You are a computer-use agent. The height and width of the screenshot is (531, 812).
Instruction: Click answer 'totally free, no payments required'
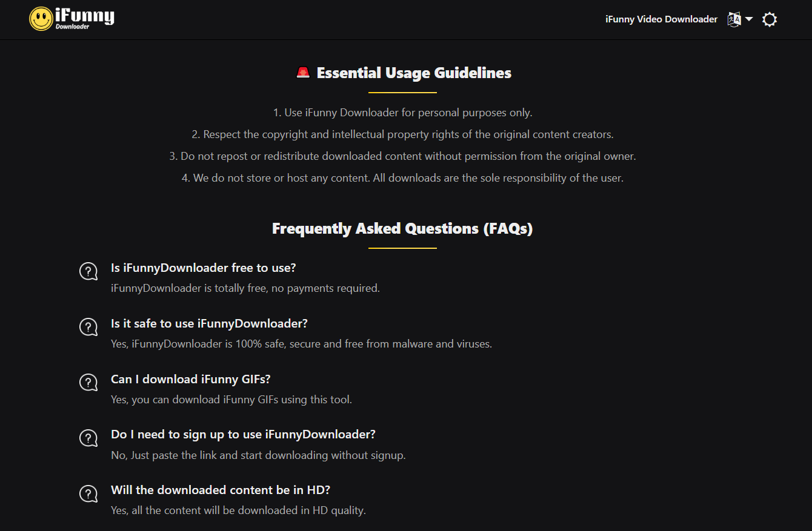point(245,288)
